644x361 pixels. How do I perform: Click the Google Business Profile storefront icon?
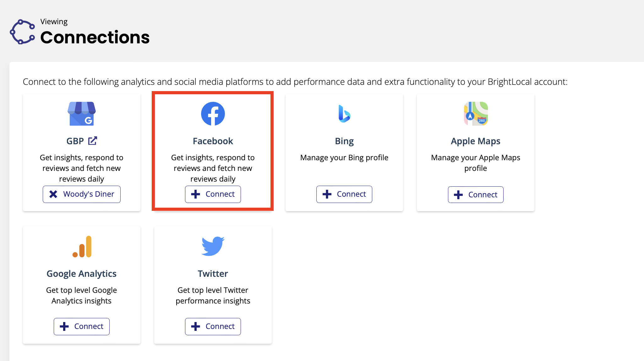[82, 114]
